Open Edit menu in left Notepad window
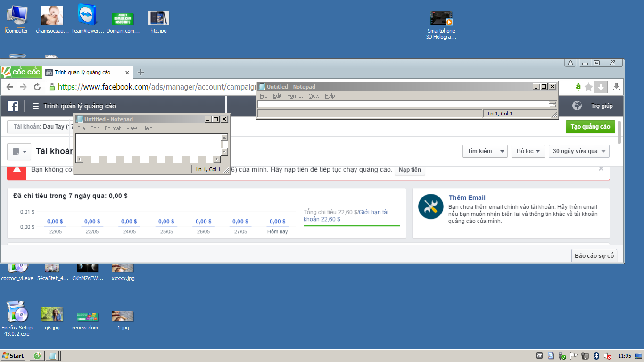644x362 pixels. pyautogui.click(x=95, y=128)
